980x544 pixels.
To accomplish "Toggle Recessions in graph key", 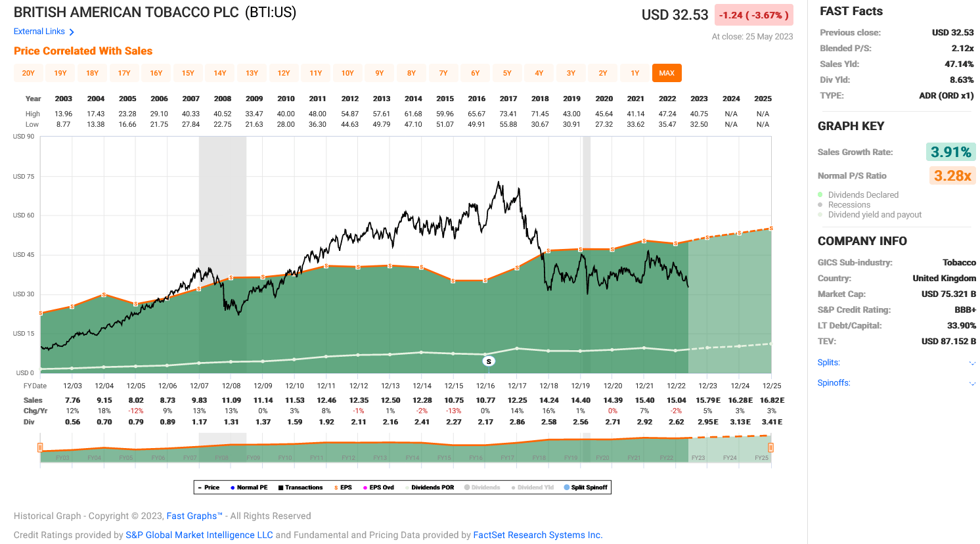I will coord(844,205).
